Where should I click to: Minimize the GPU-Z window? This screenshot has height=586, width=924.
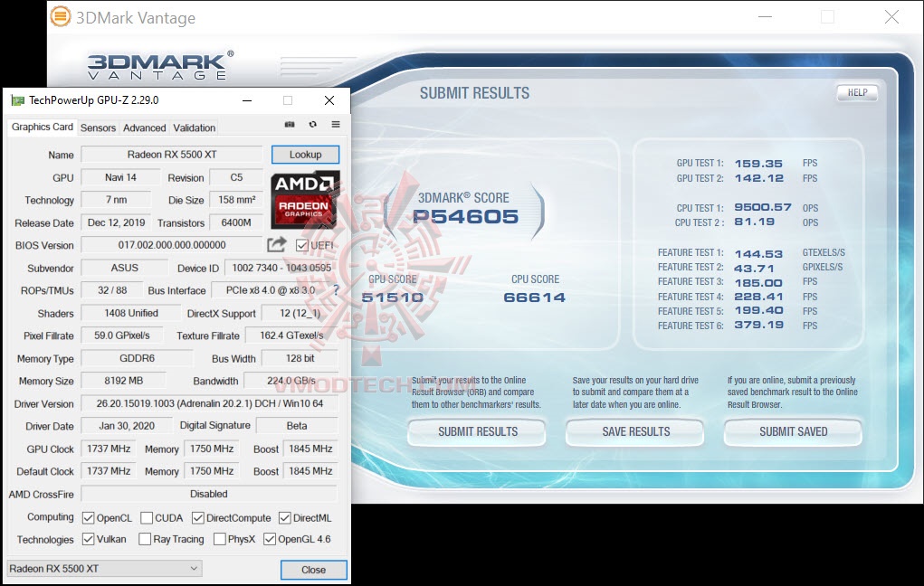coord(247,100)
